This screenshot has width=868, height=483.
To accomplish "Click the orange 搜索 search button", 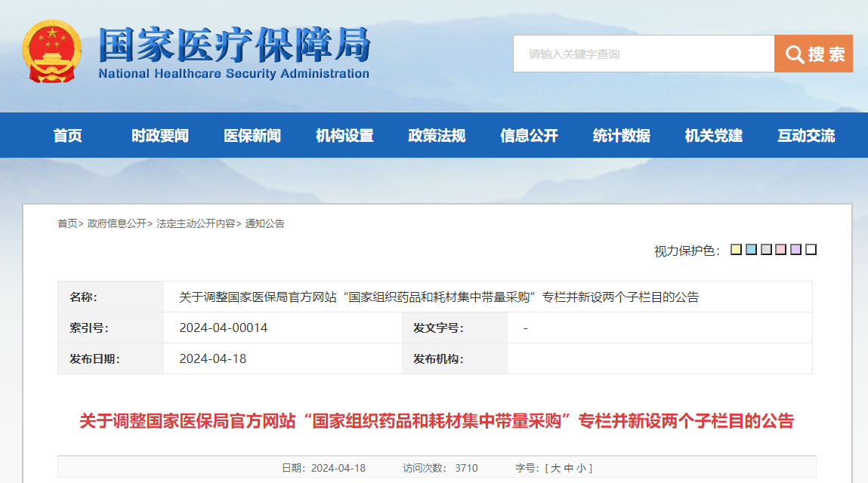I will pos(814,54).
